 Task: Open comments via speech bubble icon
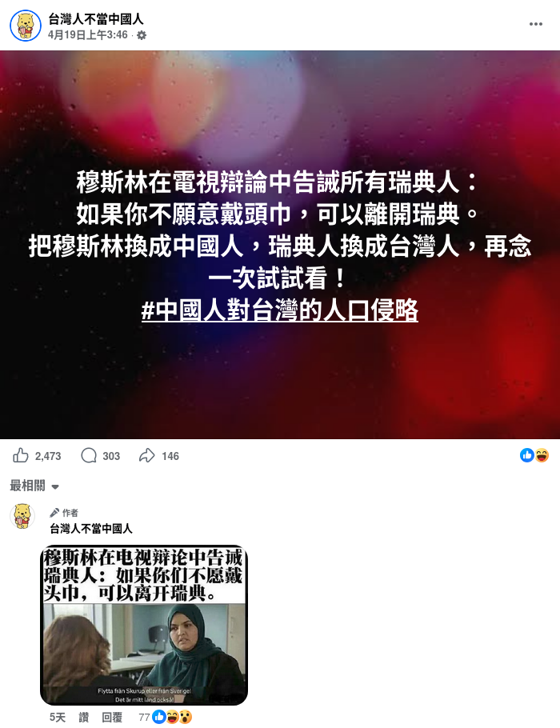coord(89,455)
